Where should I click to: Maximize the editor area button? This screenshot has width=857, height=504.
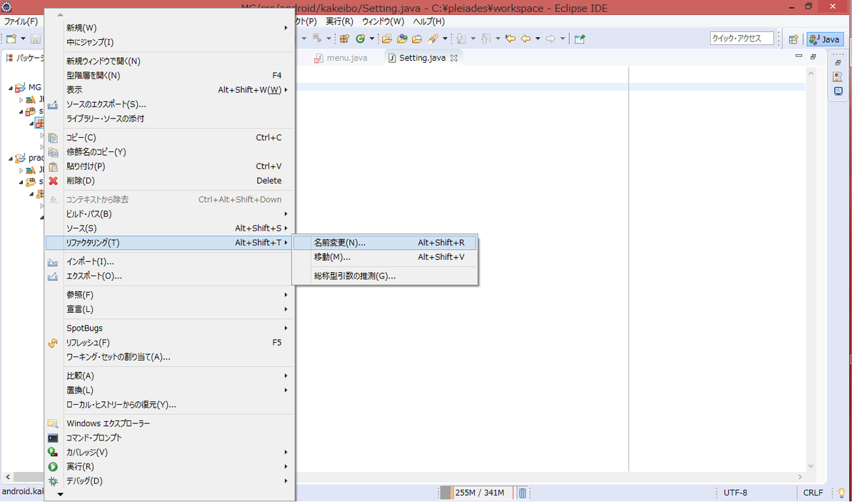point(813,56)
